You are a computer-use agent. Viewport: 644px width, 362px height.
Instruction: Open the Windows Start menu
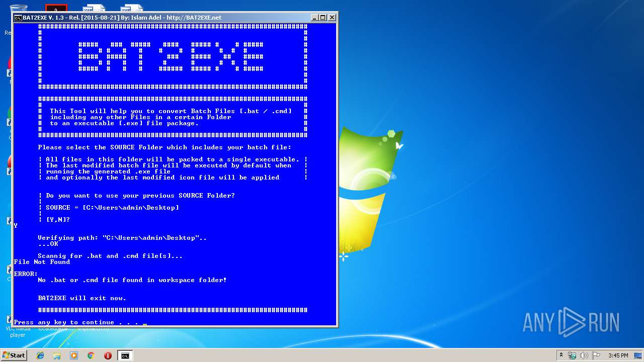click(x=14, y=355)
